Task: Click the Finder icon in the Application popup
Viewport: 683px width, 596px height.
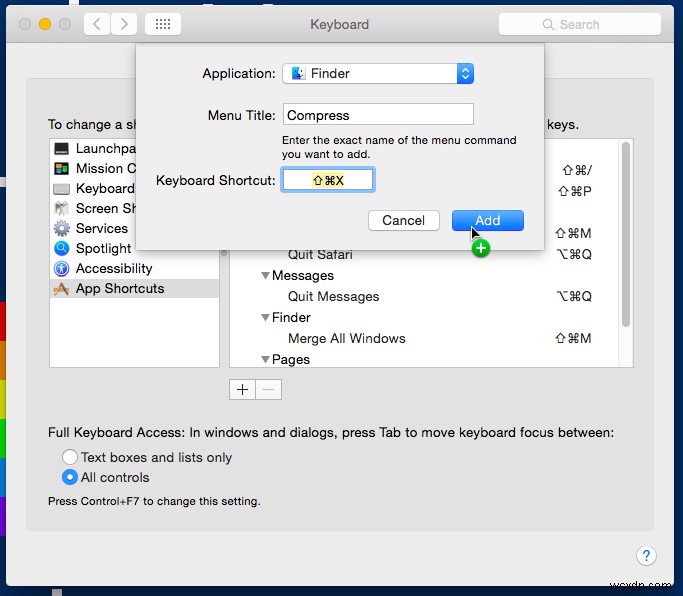Action: pos(298,73)
